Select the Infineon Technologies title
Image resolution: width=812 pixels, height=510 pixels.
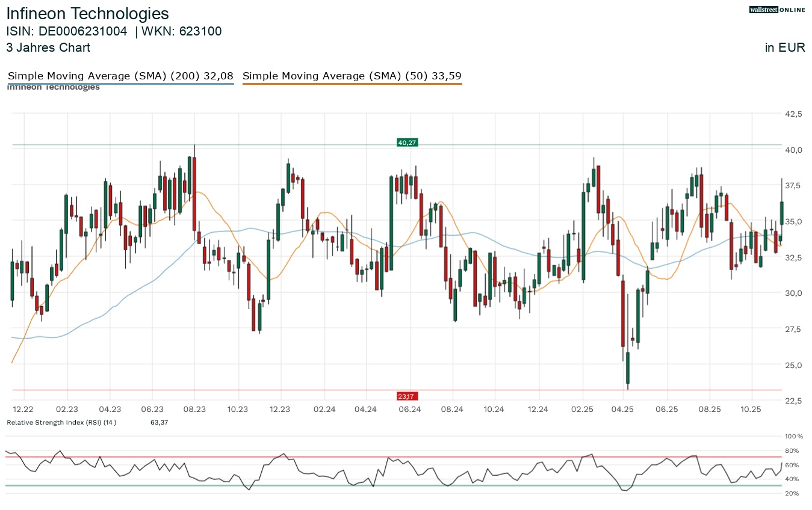88,14
